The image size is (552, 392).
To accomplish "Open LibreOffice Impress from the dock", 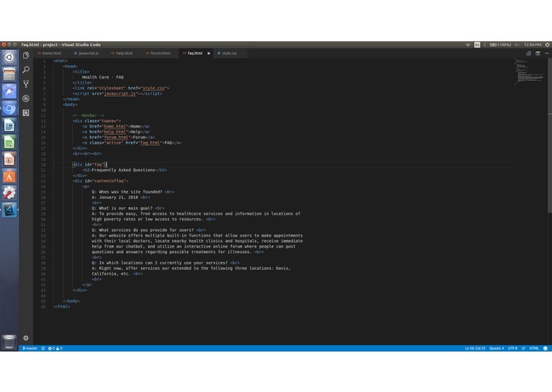I will pyautogui.click(x=10, y=159).
